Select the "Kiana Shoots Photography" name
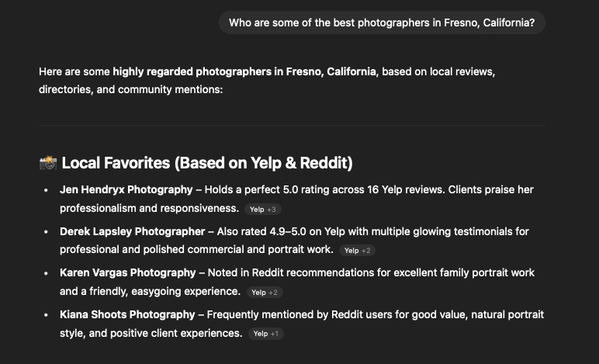This screenshot has width=599, height=364. point(127,314)
